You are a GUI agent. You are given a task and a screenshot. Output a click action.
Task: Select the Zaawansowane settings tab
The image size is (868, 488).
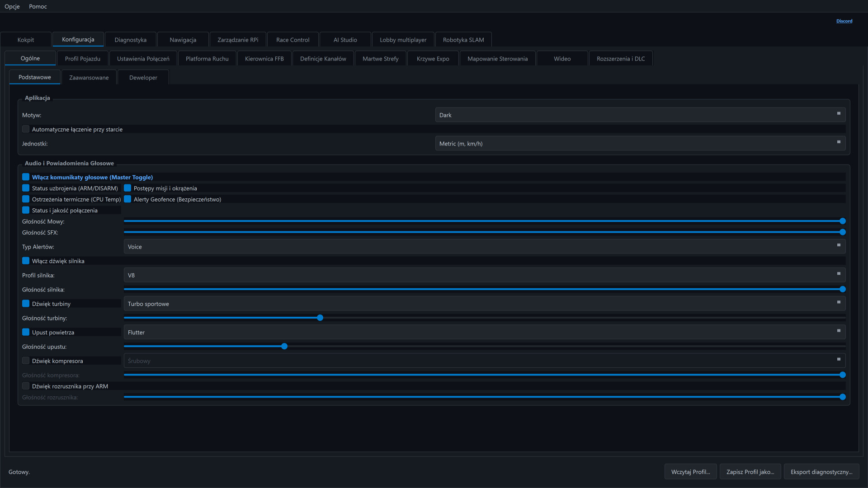89,77
